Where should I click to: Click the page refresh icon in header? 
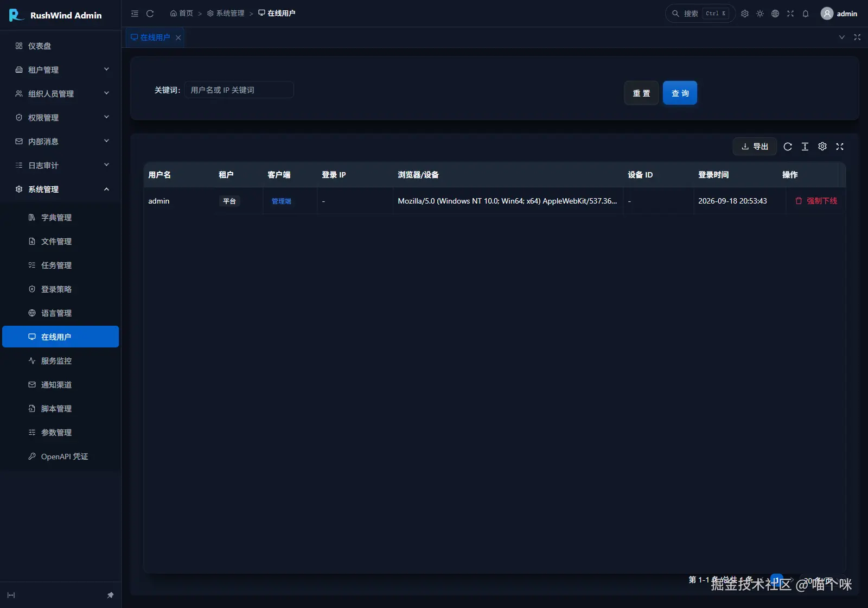point(150,14)
